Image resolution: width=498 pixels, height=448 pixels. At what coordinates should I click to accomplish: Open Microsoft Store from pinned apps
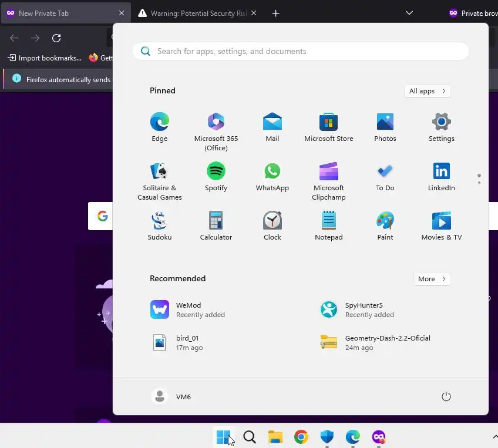(329, 127)
